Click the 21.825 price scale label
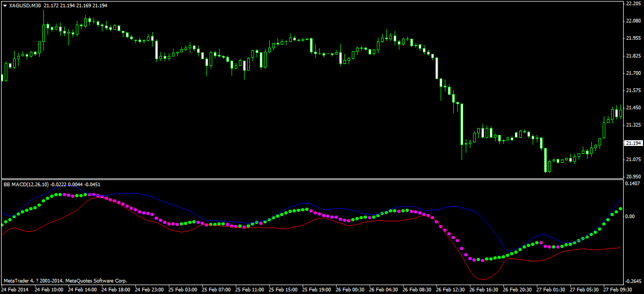 coord(632,55)
